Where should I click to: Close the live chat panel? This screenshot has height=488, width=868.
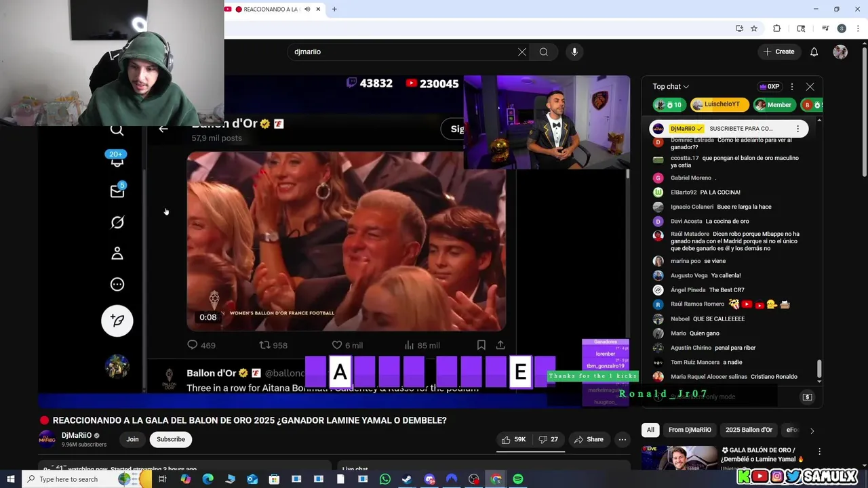point(810,87)
